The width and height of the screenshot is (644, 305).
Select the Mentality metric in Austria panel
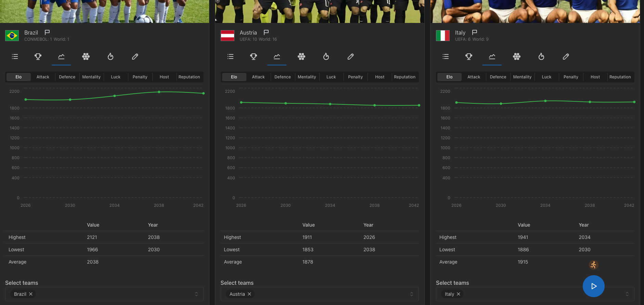(307, 77)
